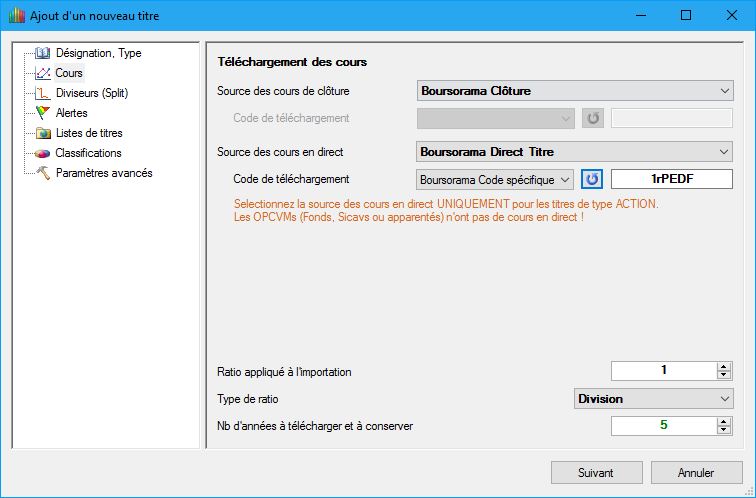Click the Nb d'années value field

[x=663, y=426]
